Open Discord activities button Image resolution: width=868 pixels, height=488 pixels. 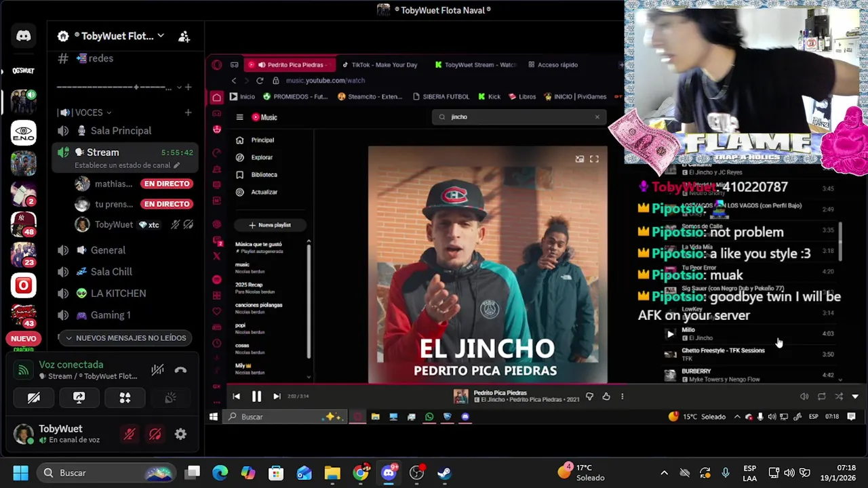click(125, 398)
